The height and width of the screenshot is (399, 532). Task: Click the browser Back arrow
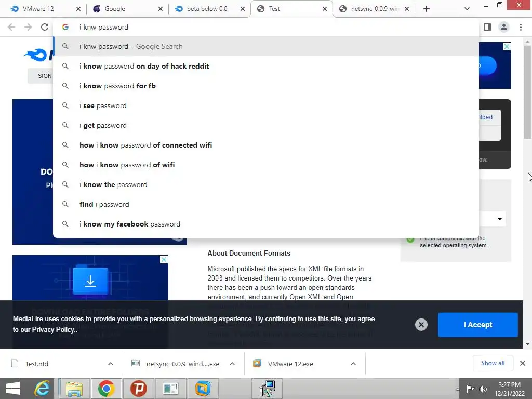[x=11, y=27]
